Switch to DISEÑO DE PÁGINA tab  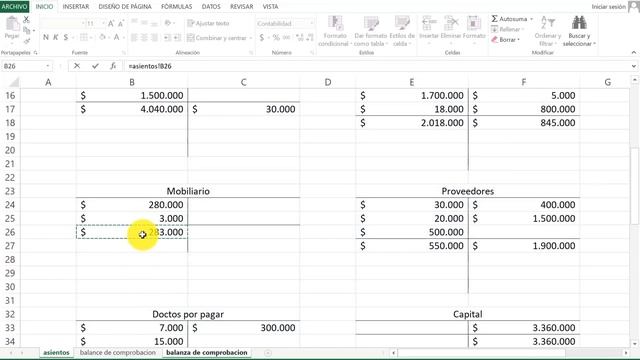[x=125, y=7]
